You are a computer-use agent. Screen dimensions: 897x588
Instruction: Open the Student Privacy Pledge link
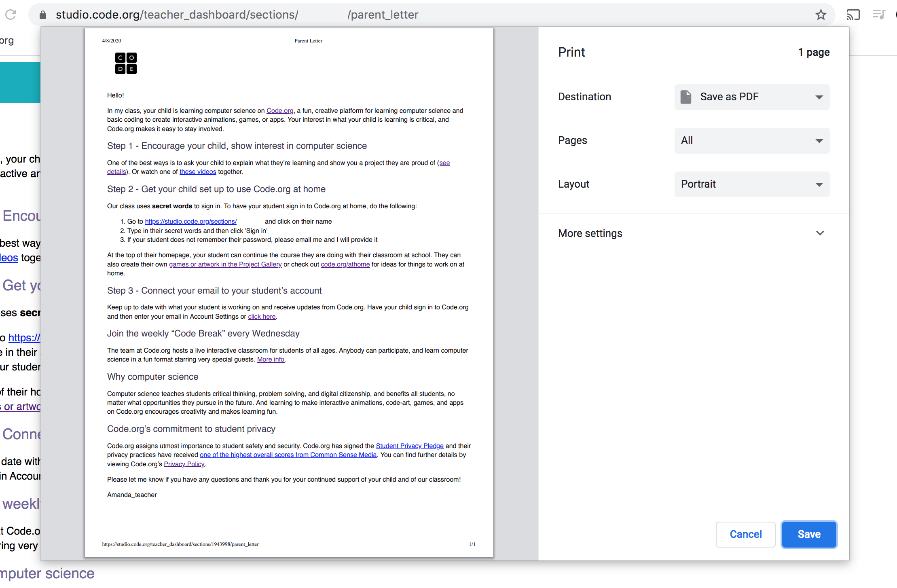pyautogui.click(x=410, y=446)
